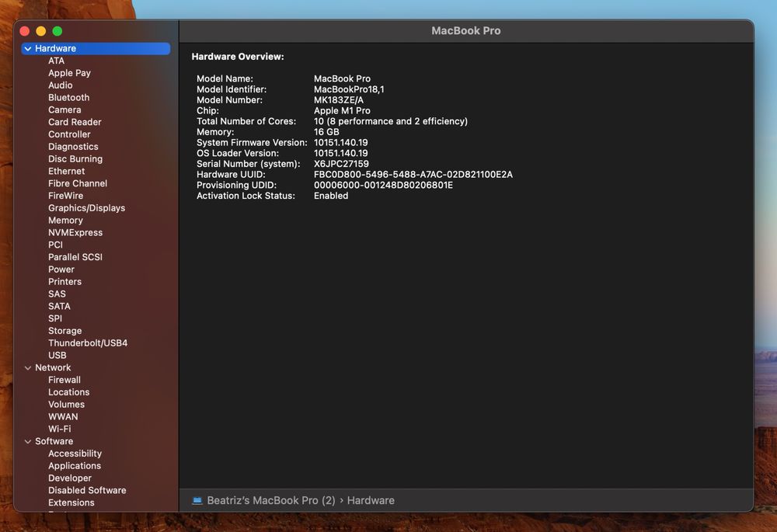Select WWAN in the sidebar
Viewport: 777px width, 532px height.
63,416
